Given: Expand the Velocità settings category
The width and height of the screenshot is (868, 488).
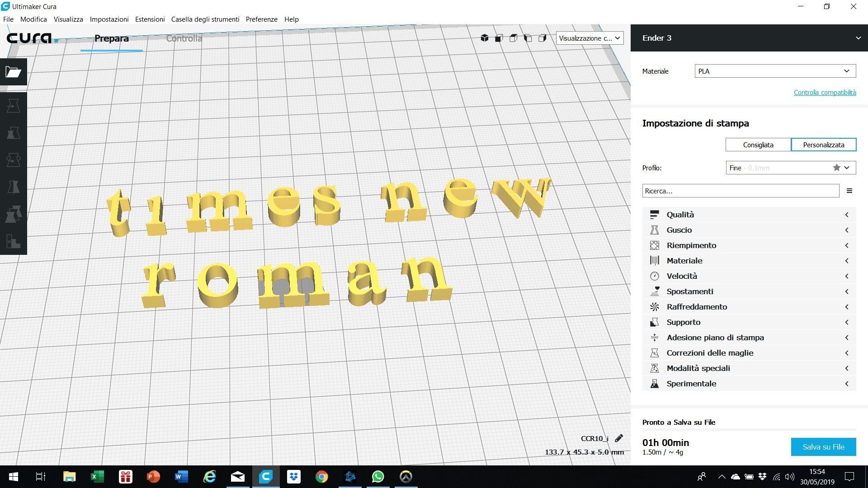Looking at the screenshot, I should coord(749,276).
